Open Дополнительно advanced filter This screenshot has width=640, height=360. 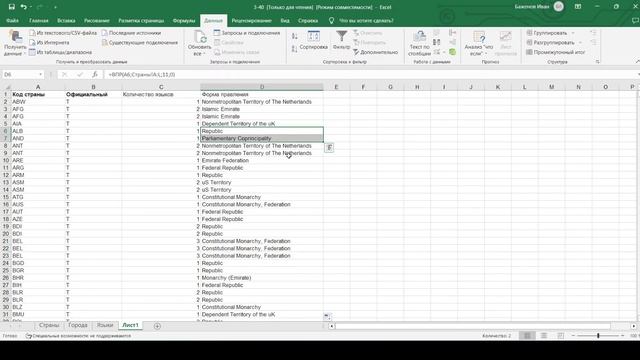pyautogui.click(x=376, y=52)
